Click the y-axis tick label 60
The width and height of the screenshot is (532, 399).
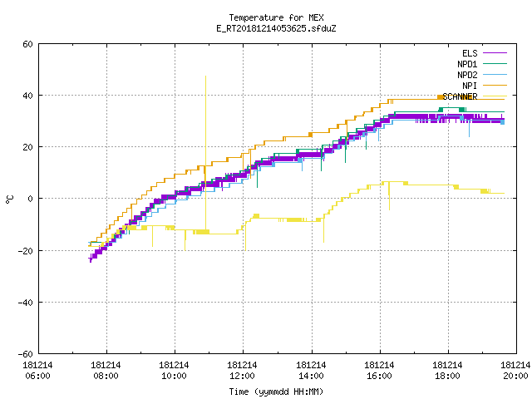27,44
